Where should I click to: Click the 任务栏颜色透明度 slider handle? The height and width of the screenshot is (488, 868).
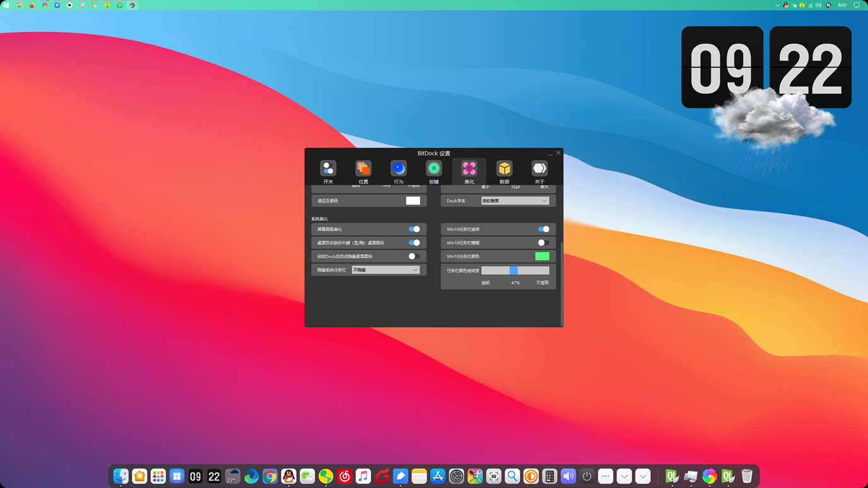[x=513, y=270]
